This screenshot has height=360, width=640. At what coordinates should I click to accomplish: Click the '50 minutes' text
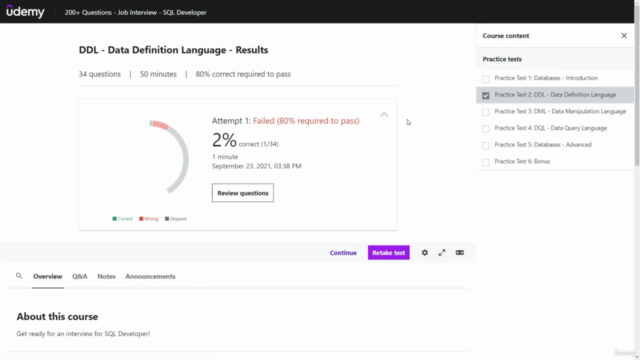[x=158, y=74]
